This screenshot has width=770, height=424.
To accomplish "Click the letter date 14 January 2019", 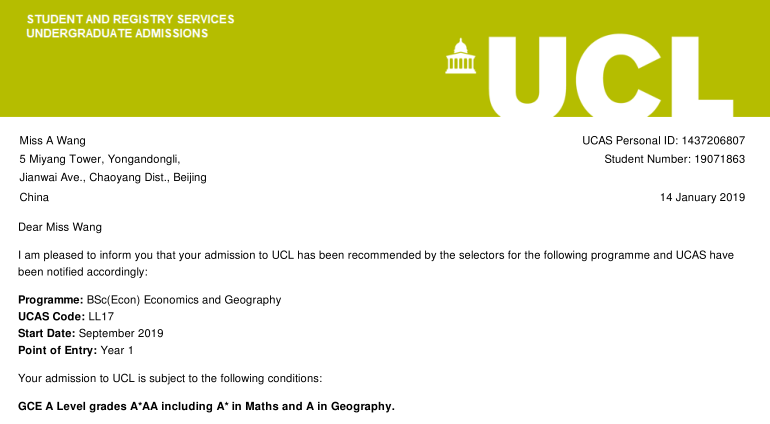I will pos(702,197).
